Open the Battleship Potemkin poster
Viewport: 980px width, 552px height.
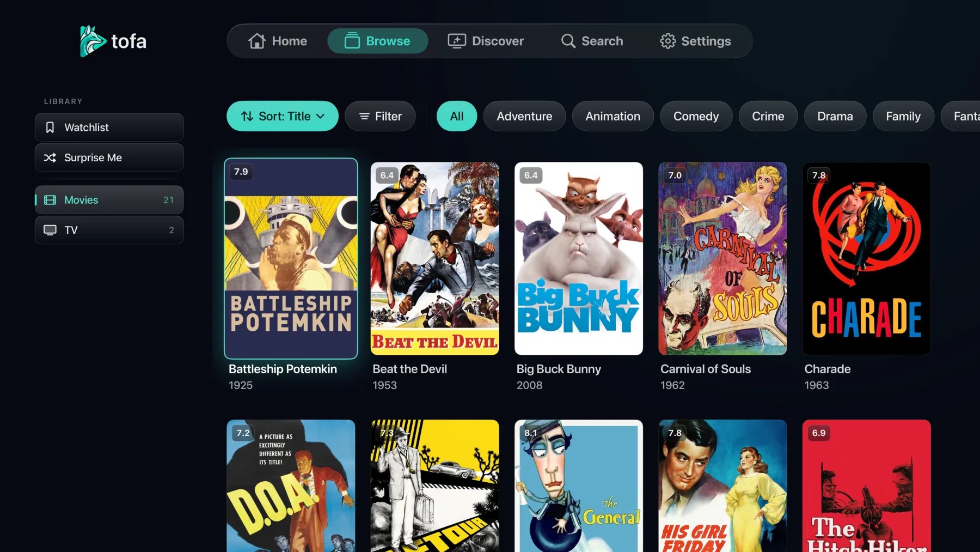tap(291, 258)
